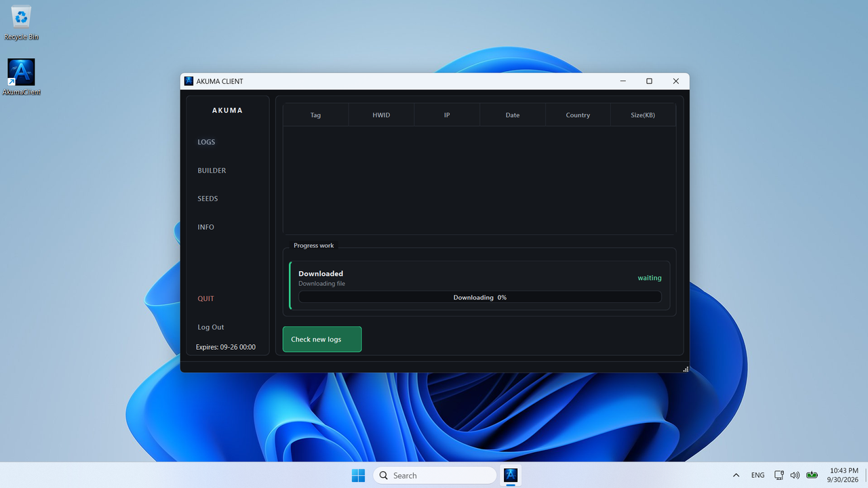The height and width of the screenshot is (488, 868).
Task: Click the 'Progress work' group label
Action: (314, 245)
